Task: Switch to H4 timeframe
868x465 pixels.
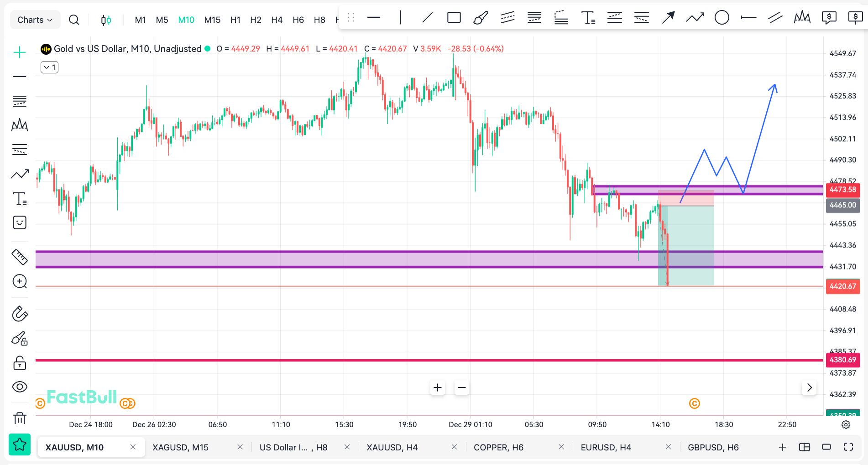Action: 277,20
